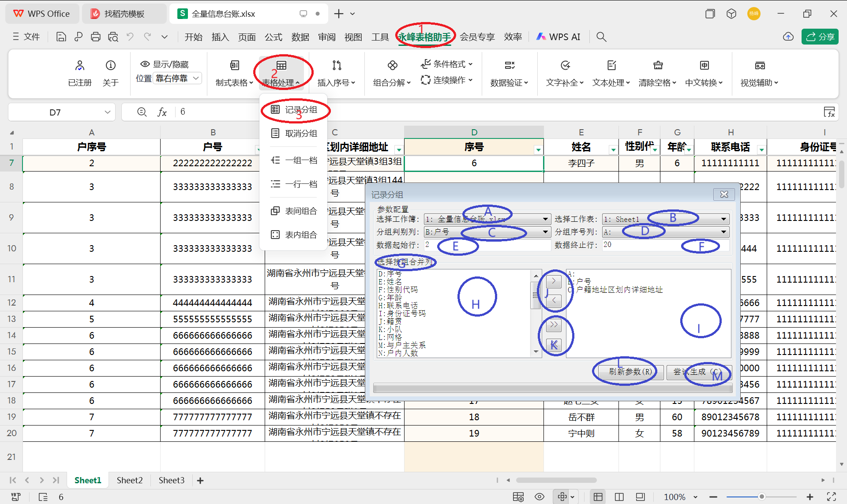Click the 制式表格 icon
Viewport: 847px width, 504px height.
coord(233,73)
